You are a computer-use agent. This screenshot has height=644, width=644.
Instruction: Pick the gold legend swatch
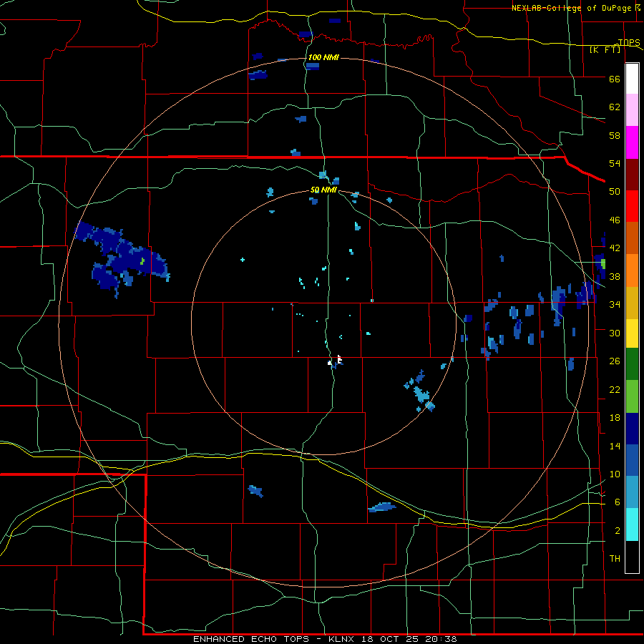[632, 303]
